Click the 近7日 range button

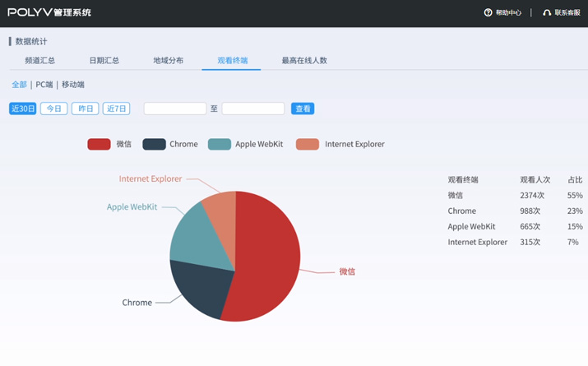pyautogui.click(x=116, y=109)
